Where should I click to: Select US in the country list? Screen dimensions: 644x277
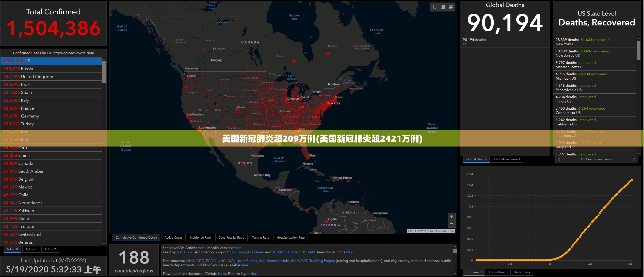(51, 61)
